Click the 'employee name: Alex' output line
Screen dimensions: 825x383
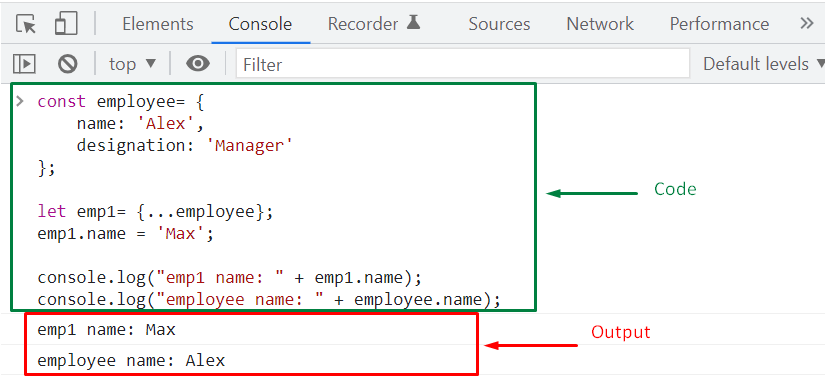[132, 361]
